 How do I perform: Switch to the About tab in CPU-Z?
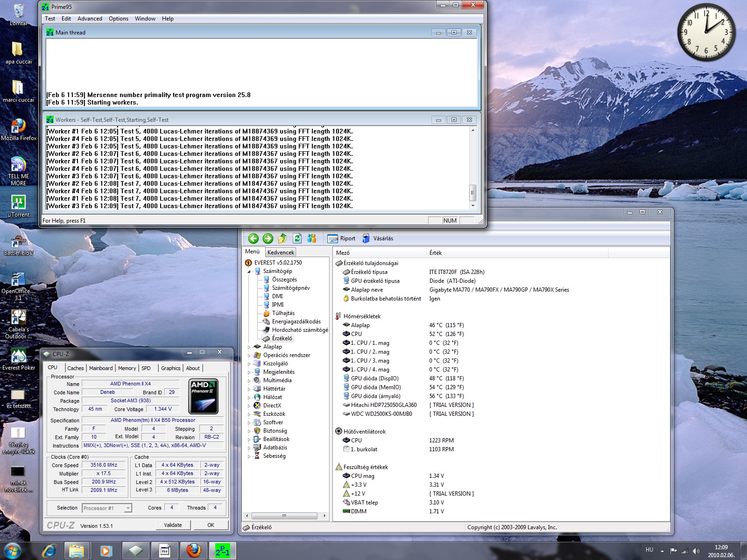coord(193,368)
